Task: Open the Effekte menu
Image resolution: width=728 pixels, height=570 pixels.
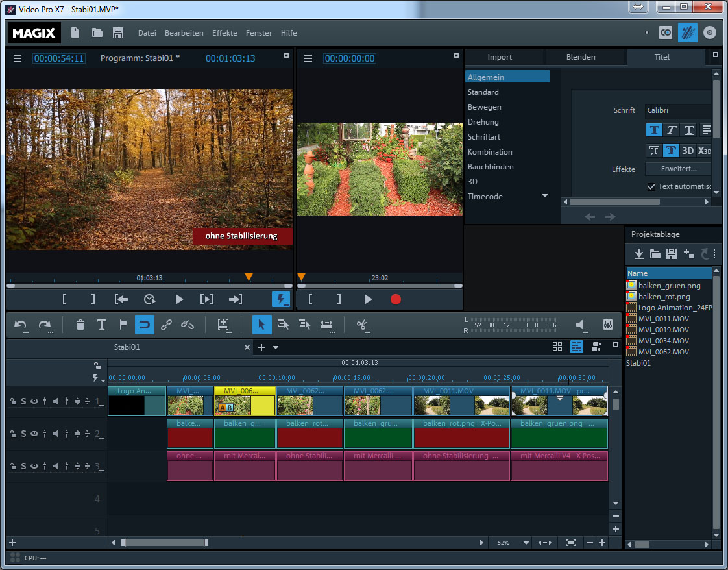Action: coord(224,33)
